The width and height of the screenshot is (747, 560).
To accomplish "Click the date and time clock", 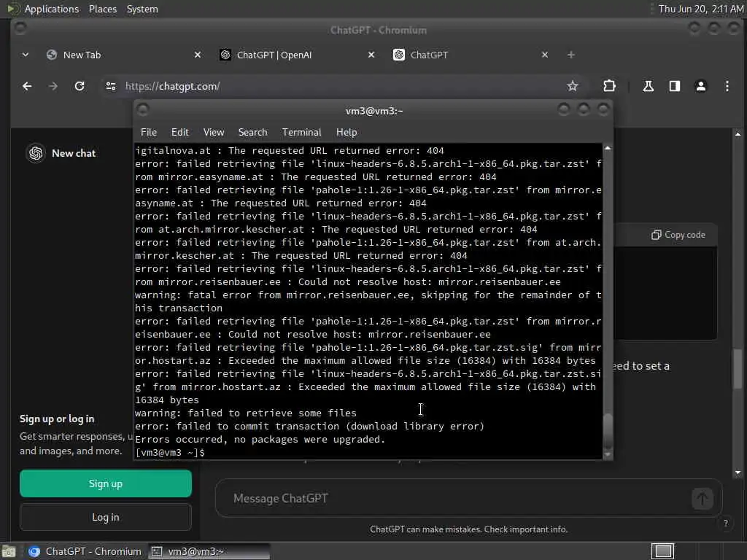I will coord(700,9).
